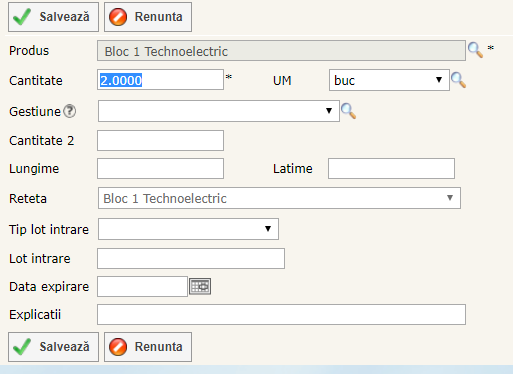Click the Cantitate 2 input field
Image resolution: width=513 pixels, height=374 pixels.
tap(160, 140)
